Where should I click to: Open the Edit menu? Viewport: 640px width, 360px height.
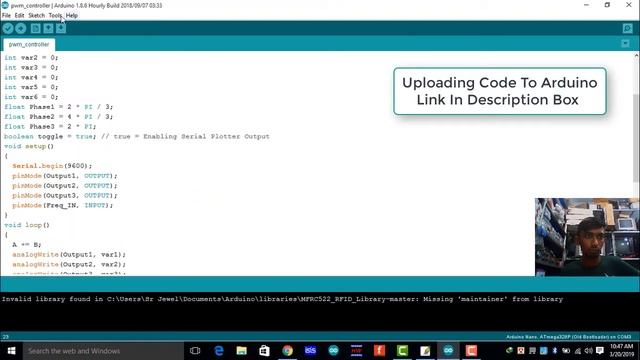[x=19, y=16]
